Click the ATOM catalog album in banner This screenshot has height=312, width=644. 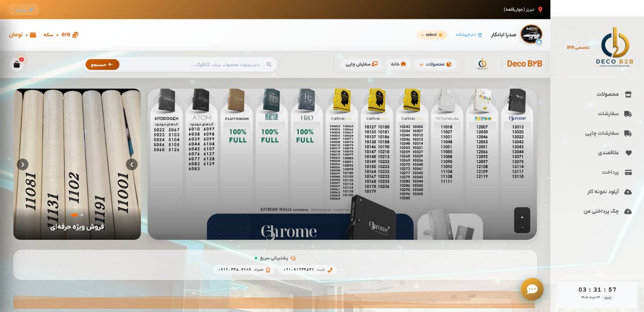click(x=200, y=100)
